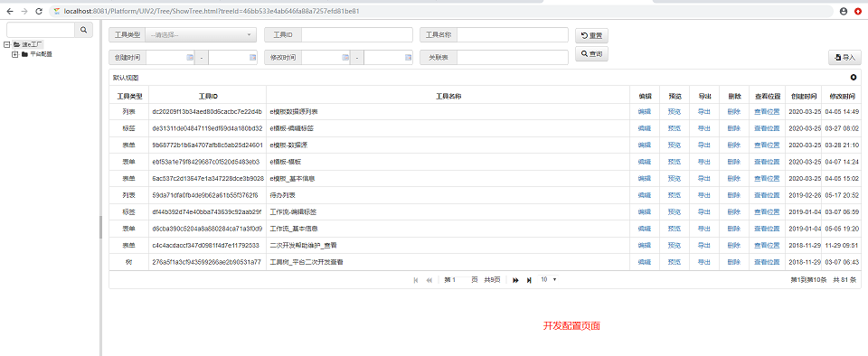Go to the previous page of results
Screen dimensions: 868x356
pos(429,280)
